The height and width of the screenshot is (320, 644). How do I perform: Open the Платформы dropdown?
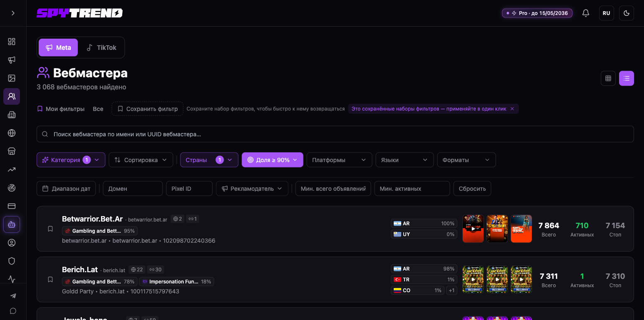339,160
